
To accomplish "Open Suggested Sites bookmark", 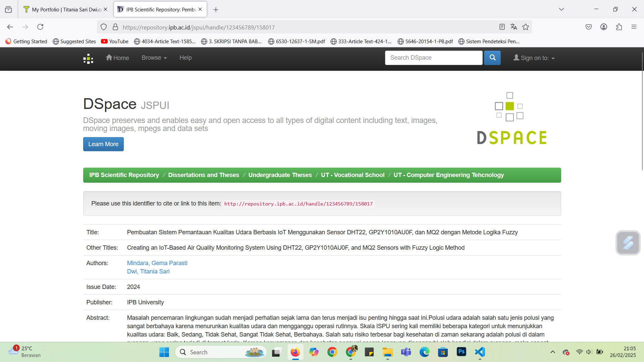I will coord(74,41).
